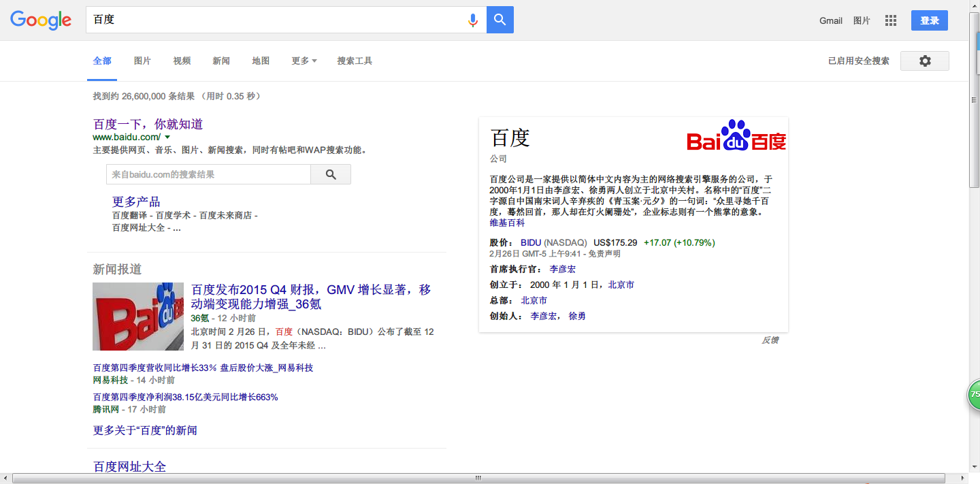The width and height of the screenshot is (980, 484).
Task: Select the 全部 tab
Action: pos(102,61)
